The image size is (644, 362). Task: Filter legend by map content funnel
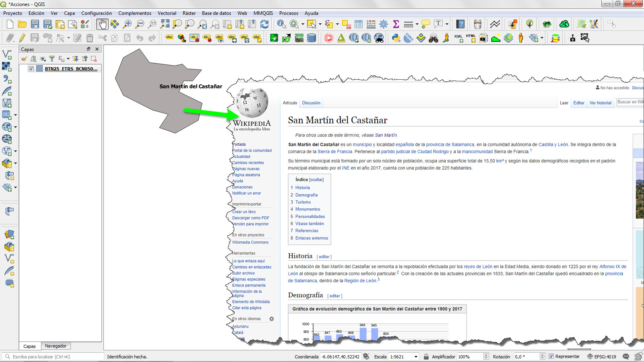click(52, 59)
